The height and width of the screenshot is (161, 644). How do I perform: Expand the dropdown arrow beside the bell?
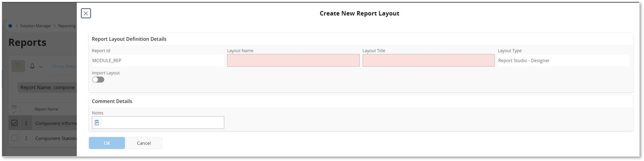[x=41, y=66]
